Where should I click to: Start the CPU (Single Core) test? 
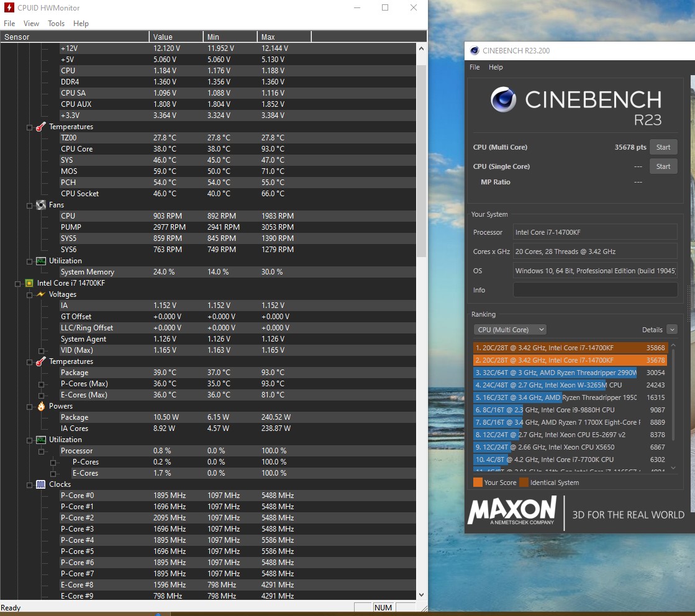663,166
